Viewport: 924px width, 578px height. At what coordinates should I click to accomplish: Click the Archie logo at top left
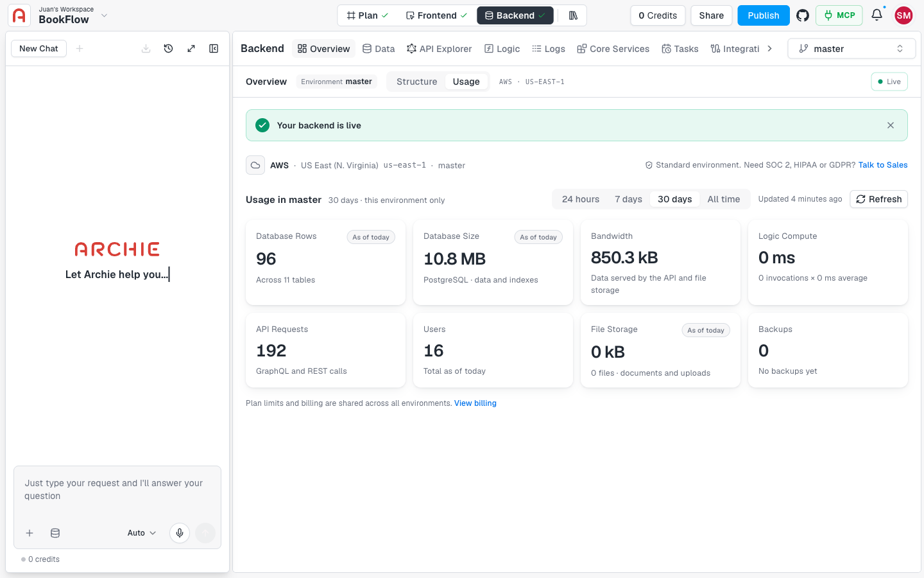click(x=19, y=15)
